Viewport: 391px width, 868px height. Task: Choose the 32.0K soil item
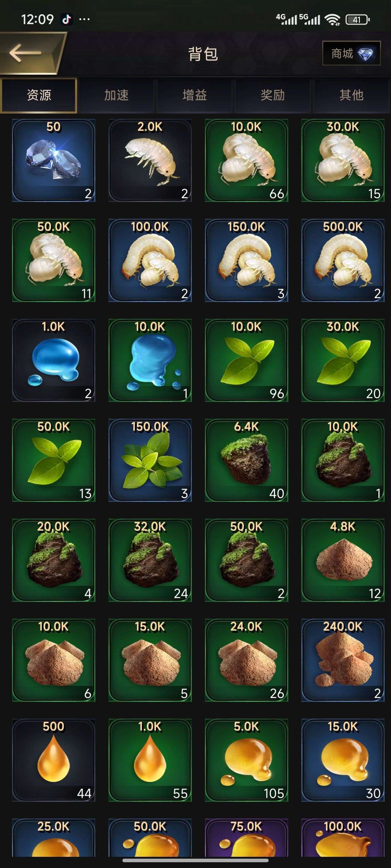coord(150,560)
